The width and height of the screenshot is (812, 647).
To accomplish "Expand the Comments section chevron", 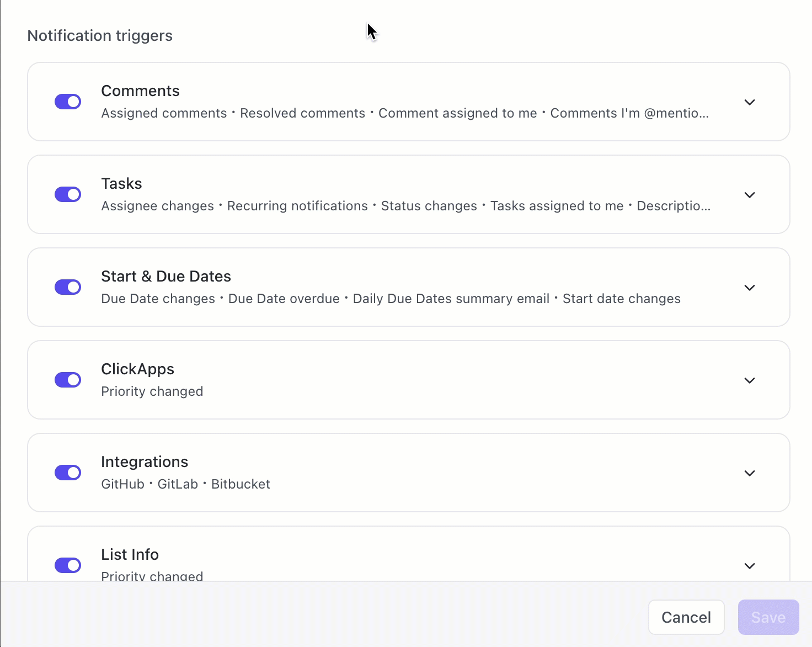I will 750,102.
